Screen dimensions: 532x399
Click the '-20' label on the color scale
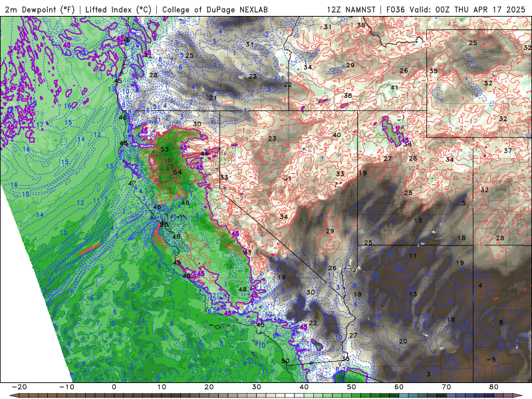click(19, 387)
